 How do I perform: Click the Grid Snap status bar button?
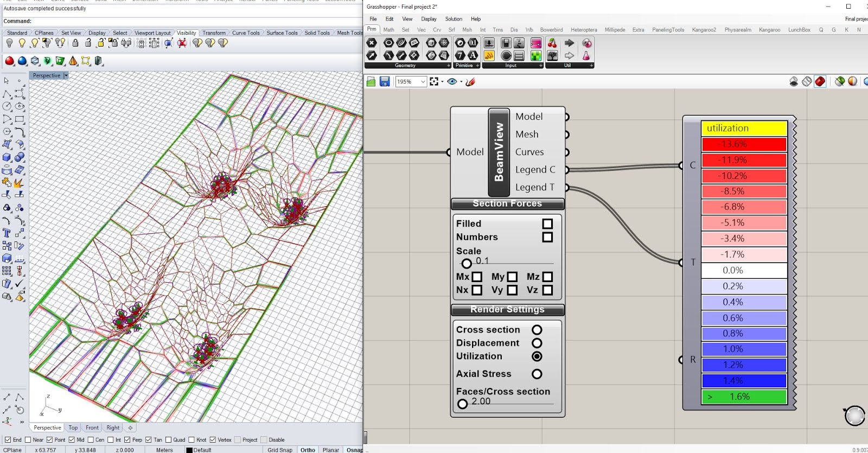tap(280, 450)
